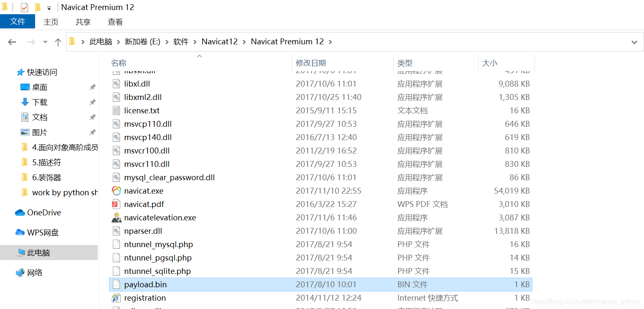This screenshot has width=644, height=309.
Task: Click the msvcr110.dll file icon
Action: (116, 164)
